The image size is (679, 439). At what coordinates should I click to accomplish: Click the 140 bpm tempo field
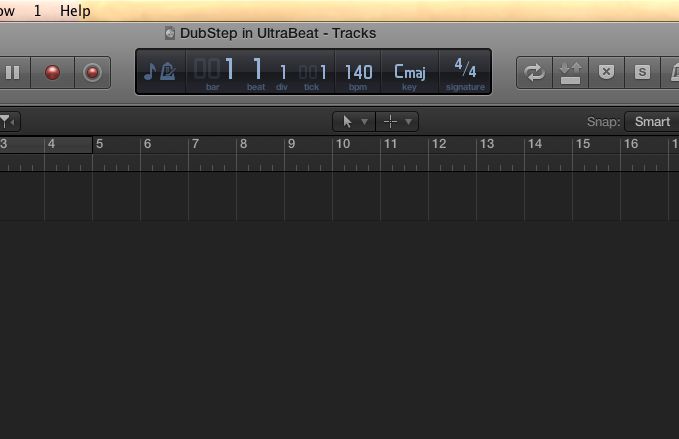coord(359,72)
